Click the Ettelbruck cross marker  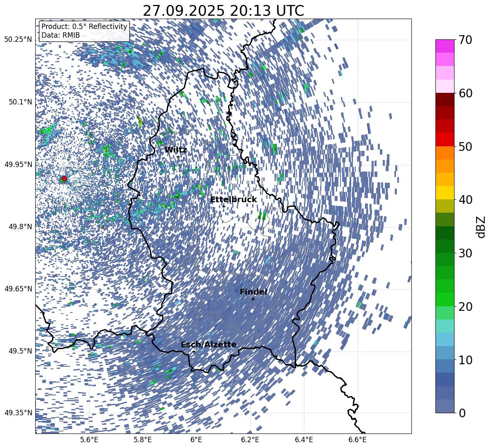pos(224,206)
